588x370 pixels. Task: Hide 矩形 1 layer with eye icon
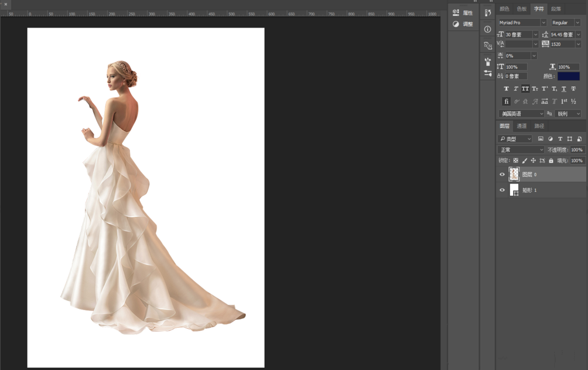pyautogui.click(x=502, y=191)
